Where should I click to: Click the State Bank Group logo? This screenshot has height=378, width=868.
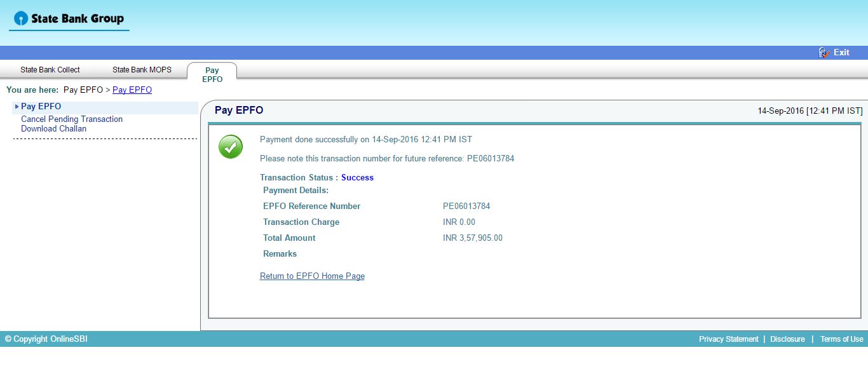tap(69, 19)
